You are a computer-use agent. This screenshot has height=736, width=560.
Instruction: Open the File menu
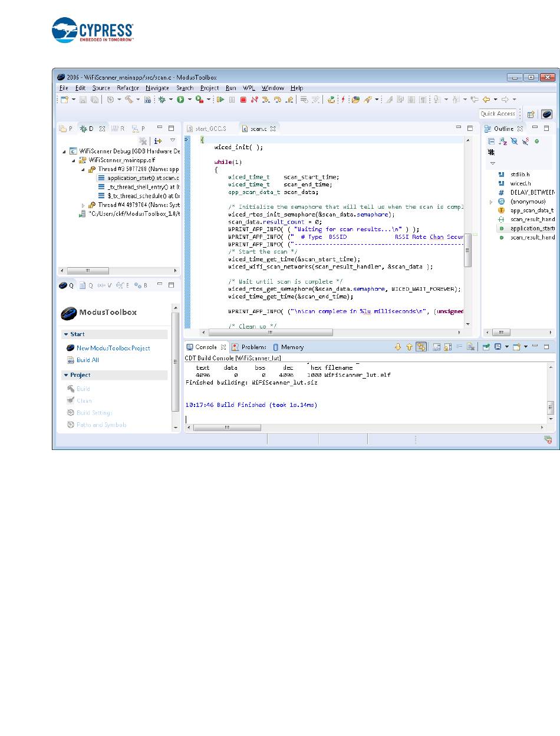click(x=63, y=88)
